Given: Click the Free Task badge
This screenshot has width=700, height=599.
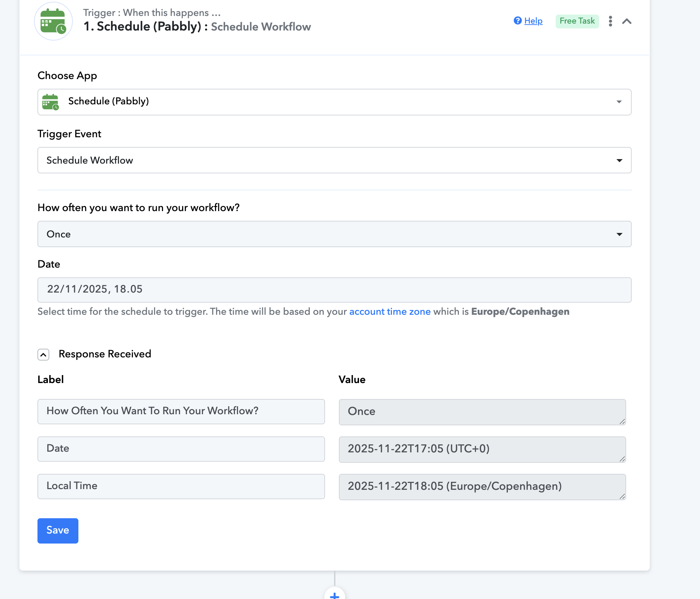Looking at the screenshot, I should (577, 21).
